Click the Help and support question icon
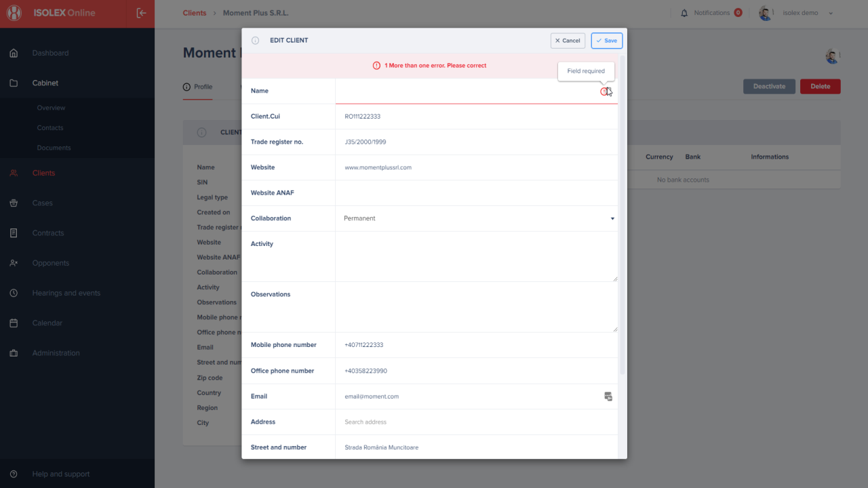This screenshot has width=868, height=488. (14, 474)
